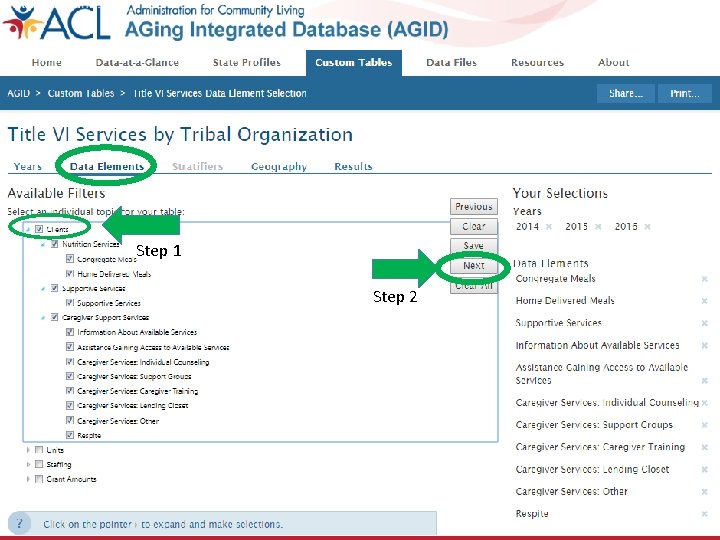Remove Home Delivered Meals from selections

click(x=704, y=301)
